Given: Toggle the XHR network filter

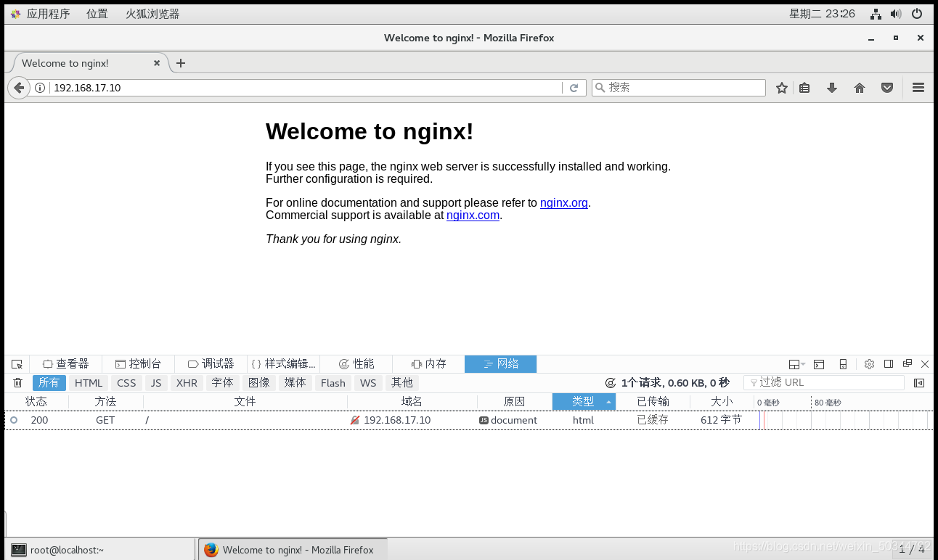Looking at the screenshot, I should [187, 383].
